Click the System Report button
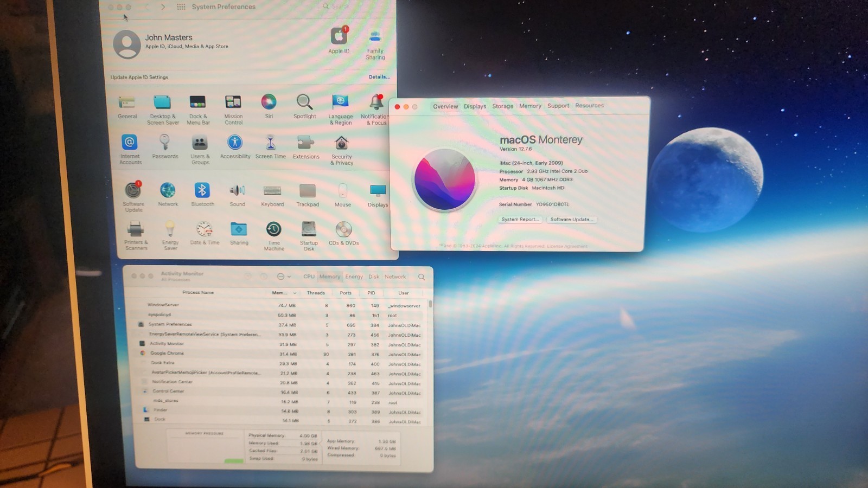This screenshot has width=868, height=488. coord(520,219)
